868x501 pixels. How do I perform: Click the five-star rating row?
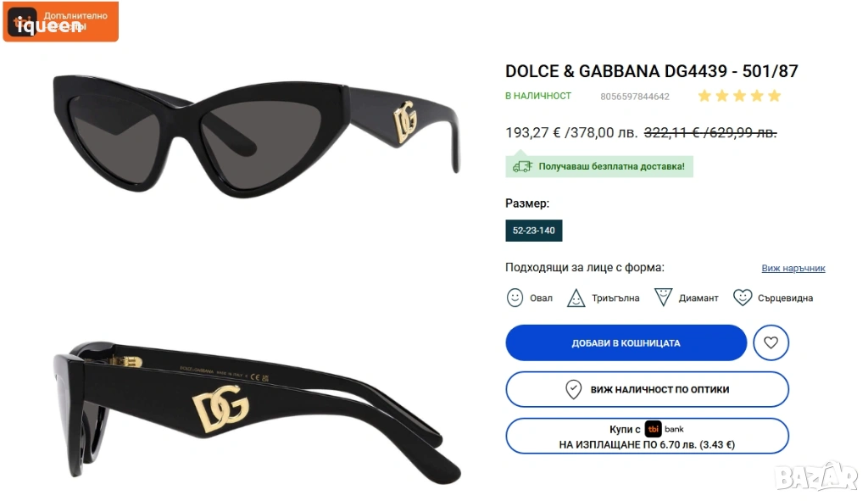(x=739, y=96)
